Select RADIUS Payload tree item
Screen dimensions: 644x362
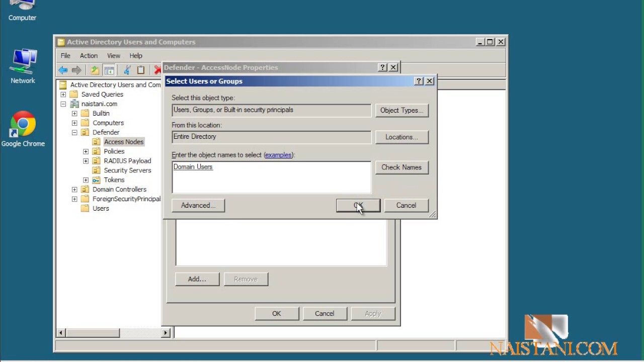click(127, 161)
